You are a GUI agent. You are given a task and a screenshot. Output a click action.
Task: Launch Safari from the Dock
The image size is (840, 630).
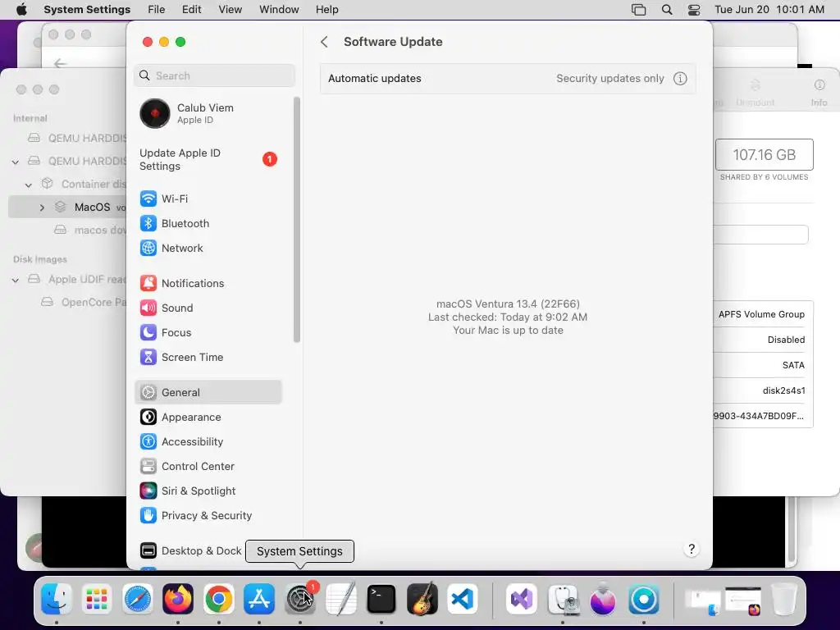pos(138,599)
